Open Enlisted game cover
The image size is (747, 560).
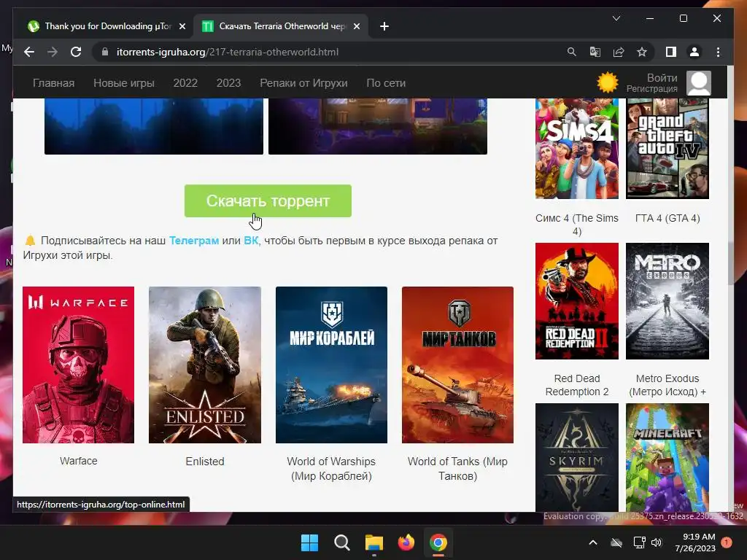click(205, 365)
